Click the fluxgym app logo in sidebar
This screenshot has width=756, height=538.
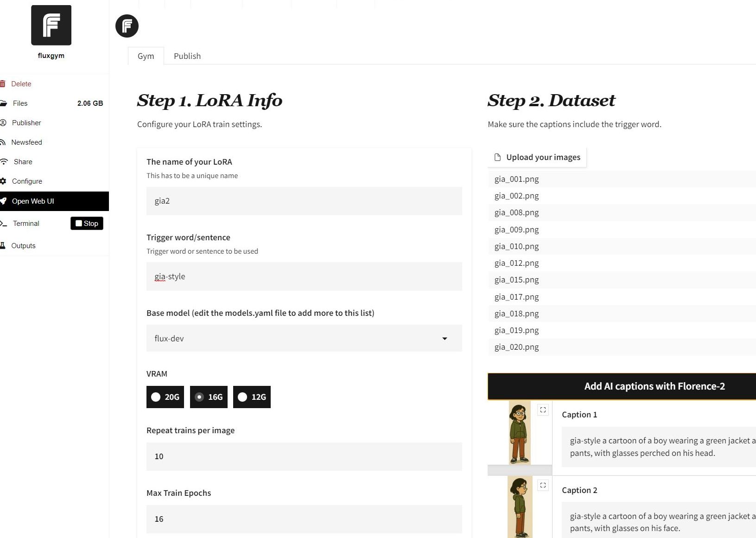tap(51, 26)
